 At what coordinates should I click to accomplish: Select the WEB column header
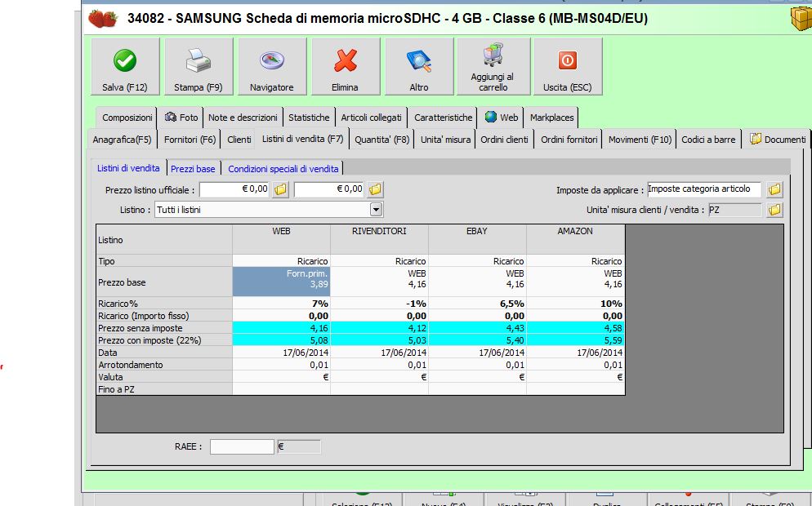click(x=281, y=239)
